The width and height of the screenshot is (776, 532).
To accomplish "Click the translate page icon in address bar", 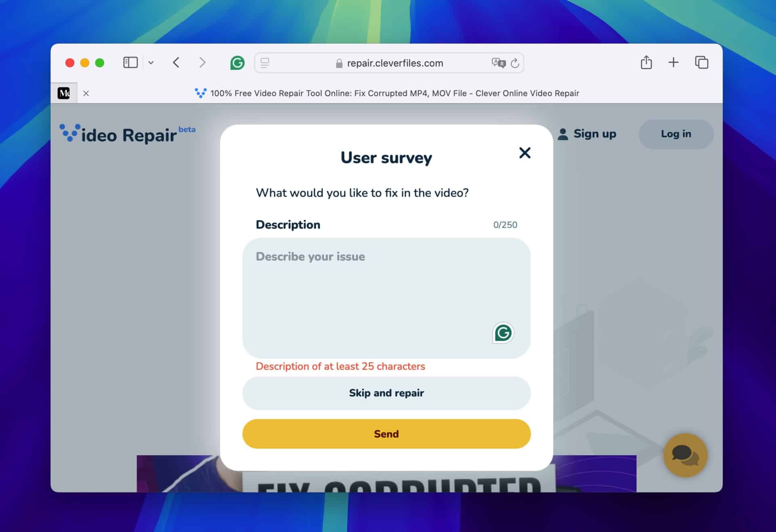I will tap(498, 63).
